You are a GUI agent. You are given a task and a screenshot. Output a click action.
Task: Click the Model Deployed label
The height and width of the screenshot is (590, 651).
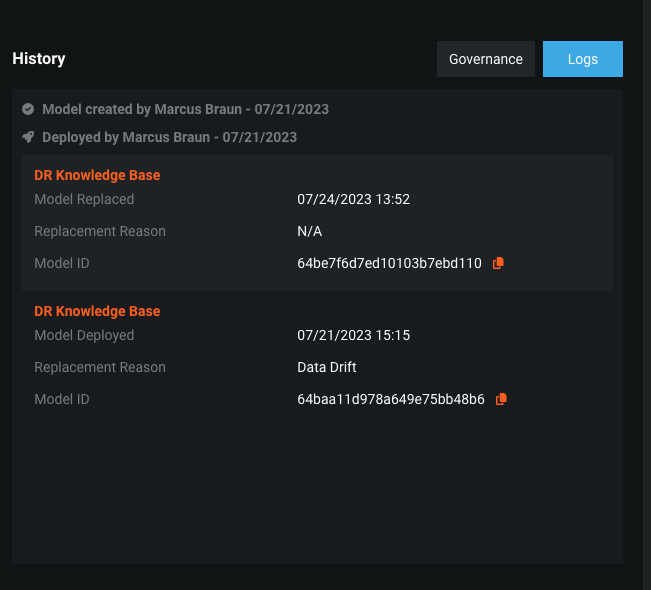[x=84, y=335]
